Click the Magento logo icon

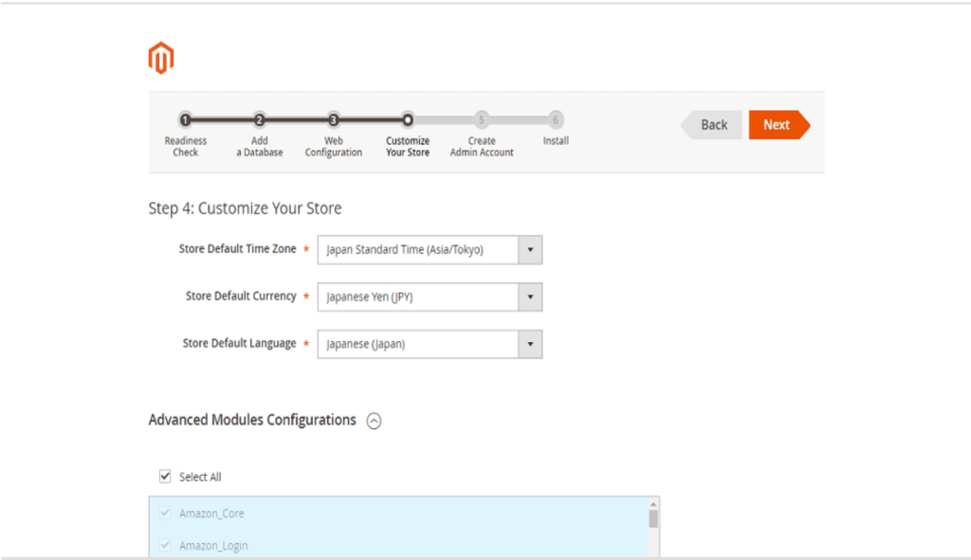tap(161, 59)
